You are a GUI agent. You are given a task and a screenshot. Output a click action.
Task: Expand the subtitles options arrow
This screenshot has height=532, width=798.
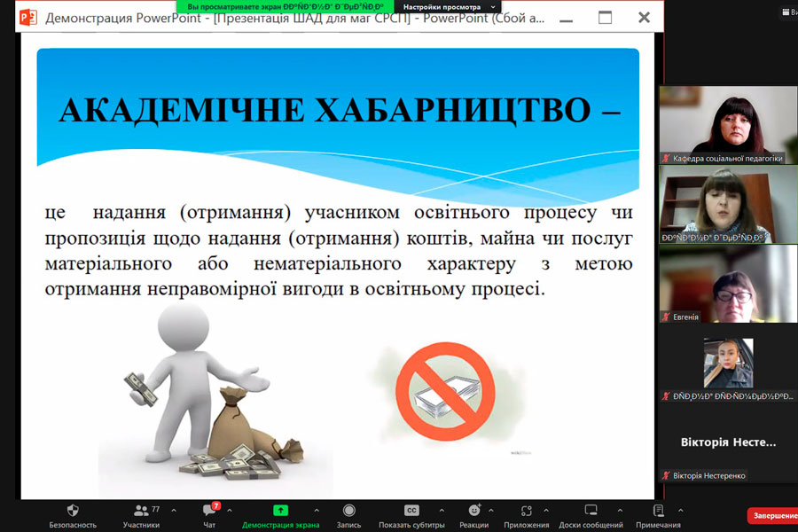coord(442,510)
